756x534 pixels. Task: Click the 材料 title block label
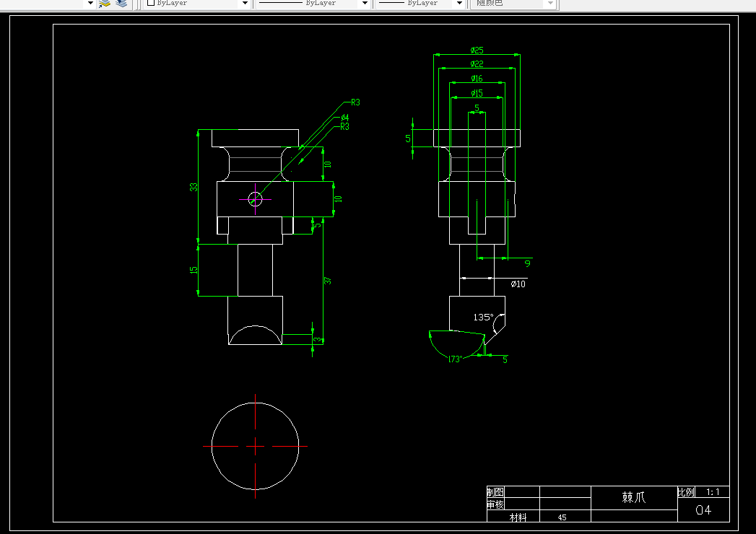coord(518,517)
